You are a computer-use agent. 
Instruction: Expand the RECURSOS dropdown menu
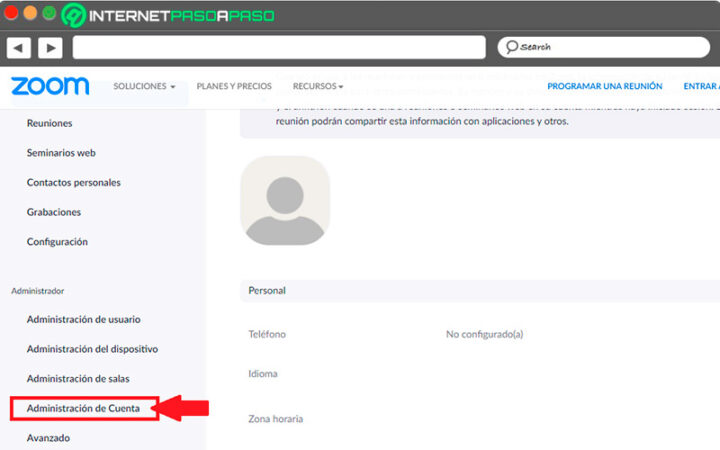click(x=318, y=86)
